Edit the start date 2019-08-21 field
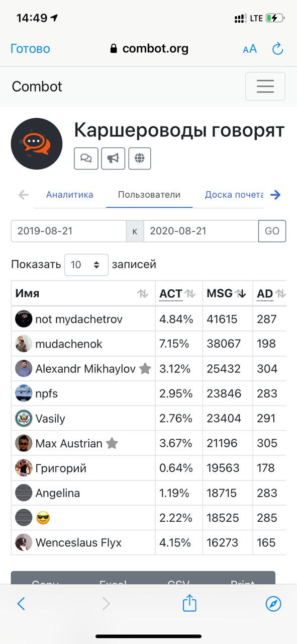Image resolution: width=297 pixels, height=644 pixels. (68, 231)
